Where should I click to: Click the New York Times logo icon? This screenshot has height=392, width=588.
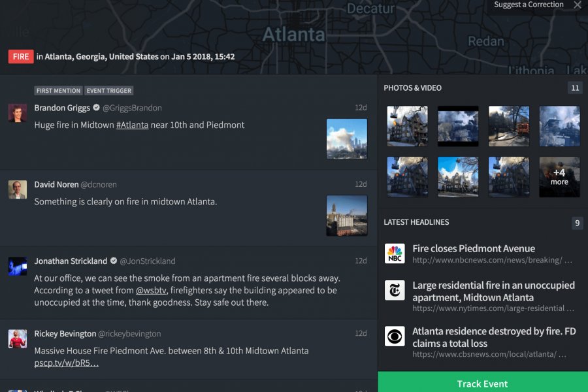(395, 290)
